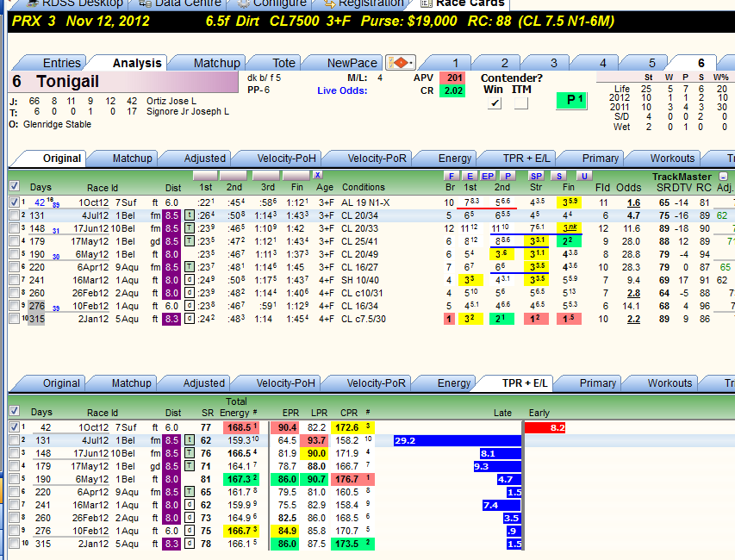Viewport: 735px width, 560px height.
Task: Click the d marker in 26Feb12 upper row
Action: 189,293
